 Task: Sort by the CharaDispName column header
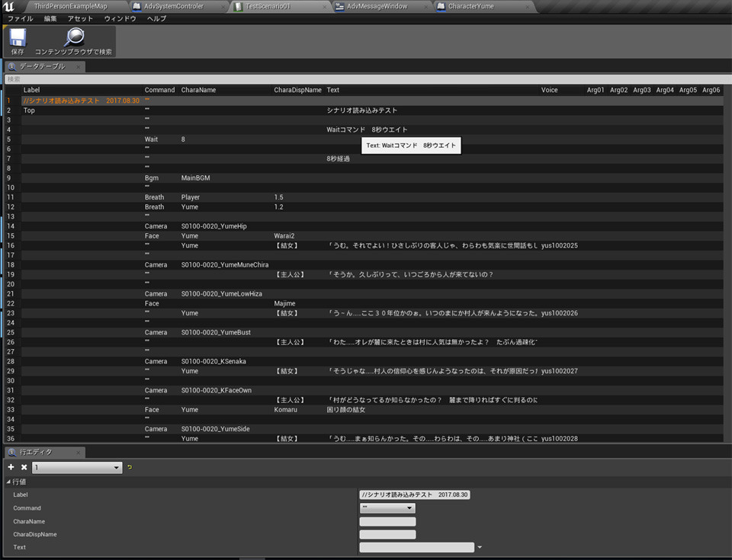coord(298,90)
